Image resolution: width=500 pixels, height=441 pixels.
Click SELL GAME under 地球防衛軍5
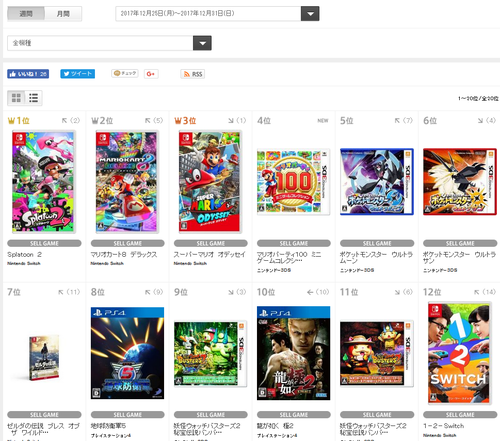[127, 415]
